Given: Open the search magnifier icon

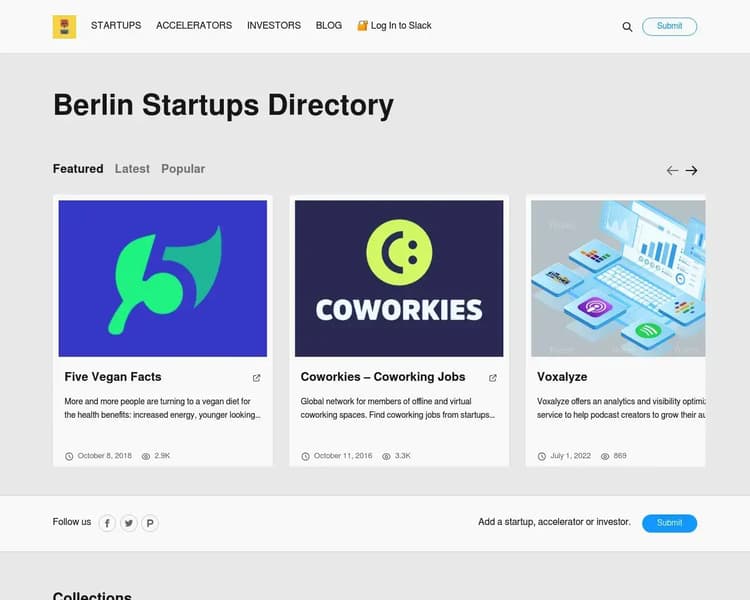Looking at the screenshot, I should [x=627, y=27].
